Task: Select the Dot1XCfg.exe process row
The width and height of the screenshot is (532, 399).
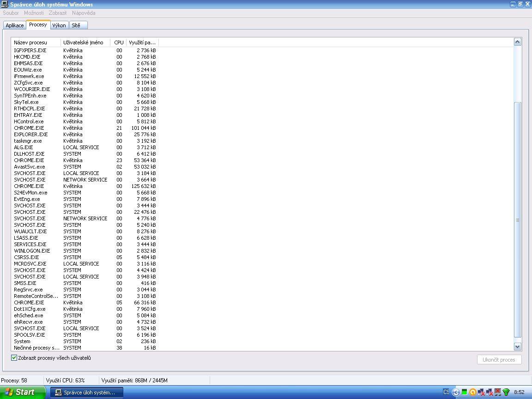Action: (85, 309)
